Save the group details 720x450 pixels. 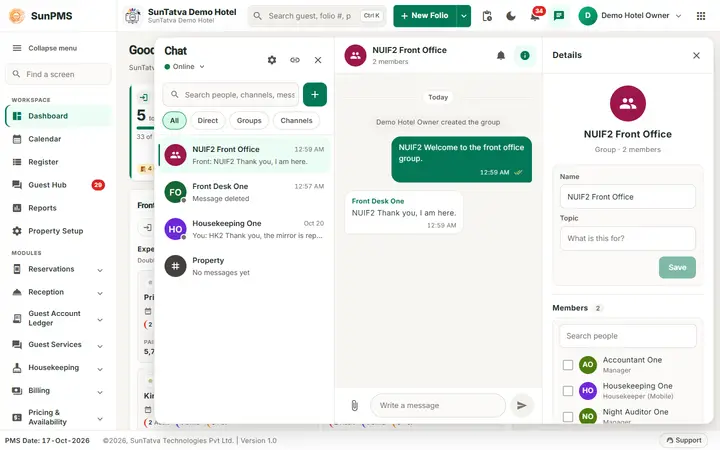677,267
